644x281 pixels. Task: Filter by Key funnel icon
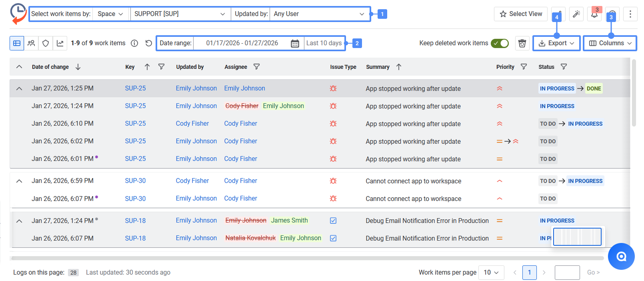click(x=161, y=67)
